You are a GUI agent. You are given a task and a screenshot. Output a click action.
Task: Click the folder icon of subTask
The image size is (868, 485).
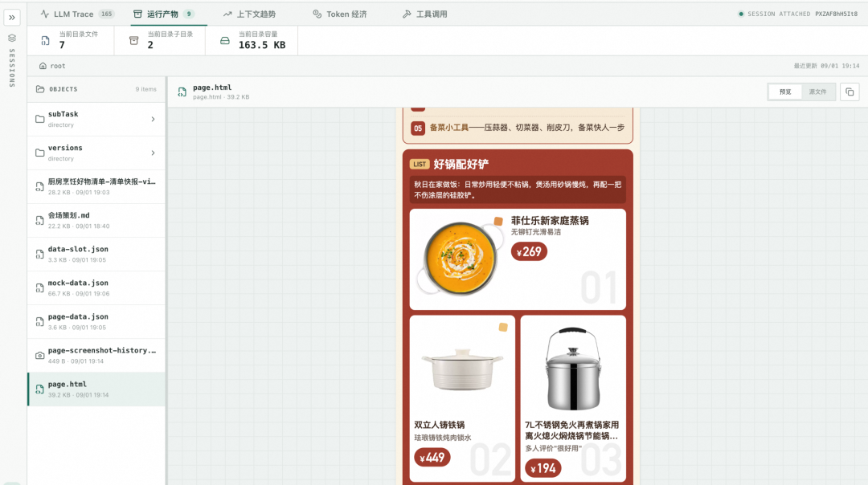pos(40,119)
